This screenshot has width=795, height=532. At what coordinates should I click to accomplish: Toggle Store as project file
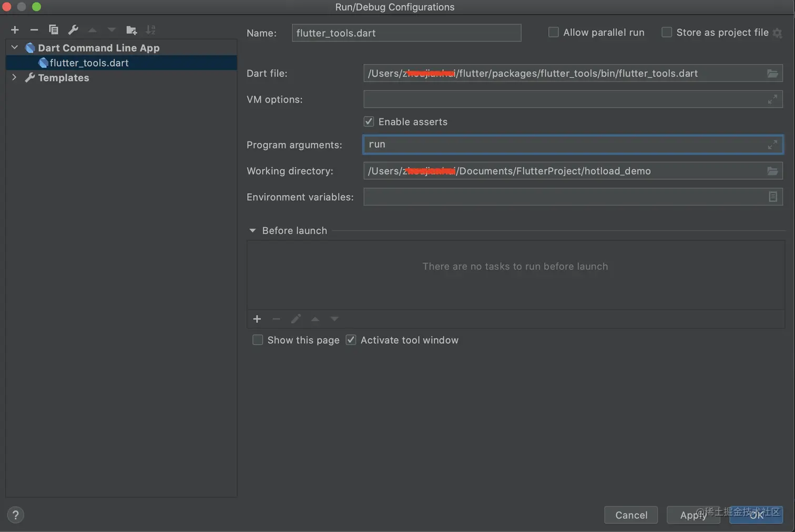click(667, 33)
